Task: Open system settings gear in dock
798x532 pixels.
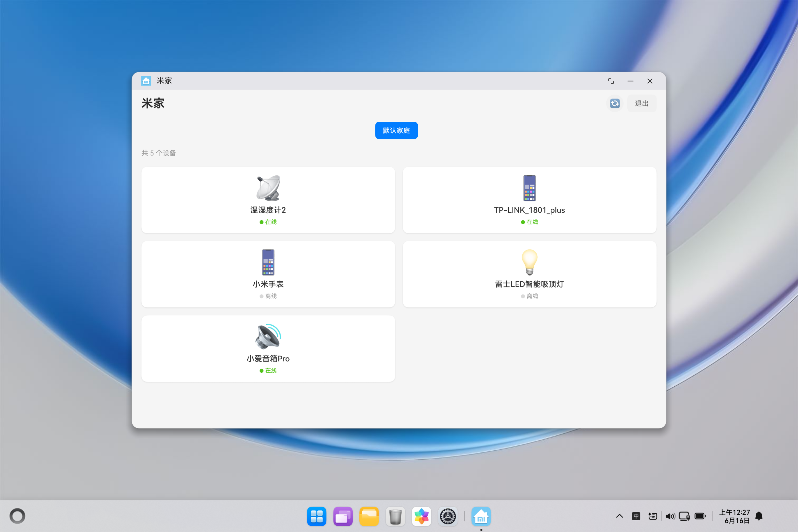Action: pos(448,516)
